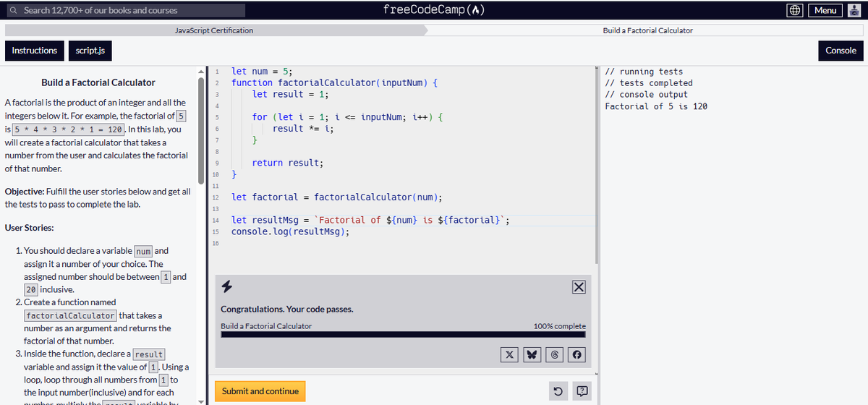This screenshot has width=868, height=405.
Task: Switch to the script.js tab
Action: coord(90,50)
